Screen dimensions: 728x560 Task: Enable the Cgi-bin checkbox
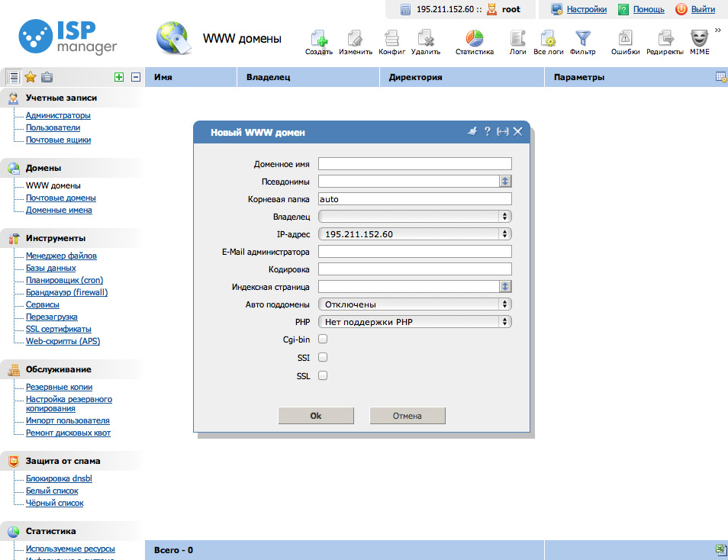coord(323,339)
